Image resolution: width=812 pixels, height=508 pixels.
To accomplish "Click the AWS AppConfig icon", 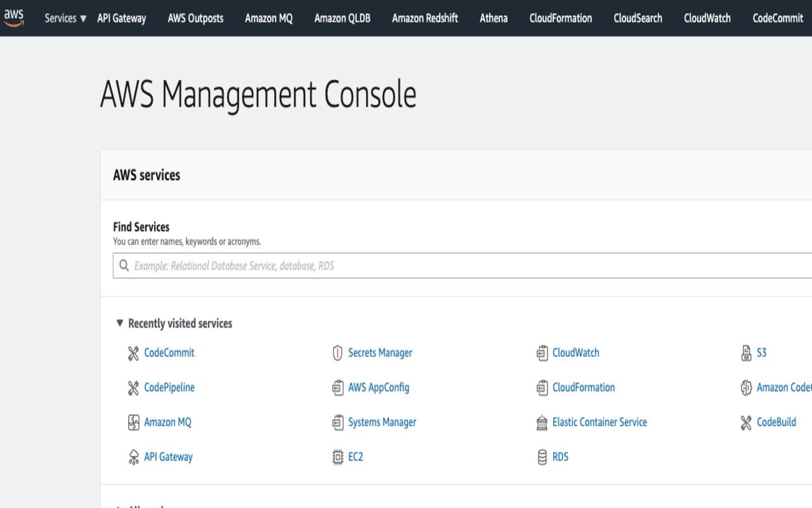I will coord(337,388).
